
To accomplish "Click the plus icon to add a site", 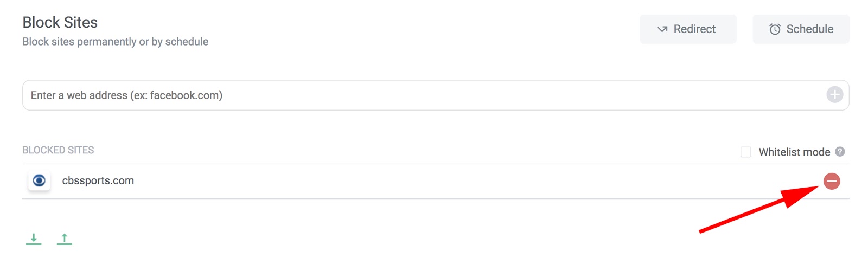I will (x=834, y=95).
